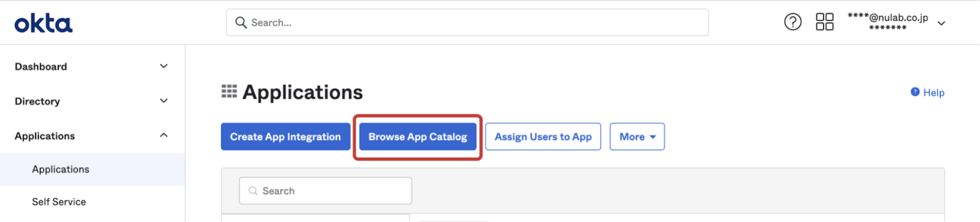Click the Applications grid icon beside heading
Viewport: 980px width, 222px height.
point(229,92)
